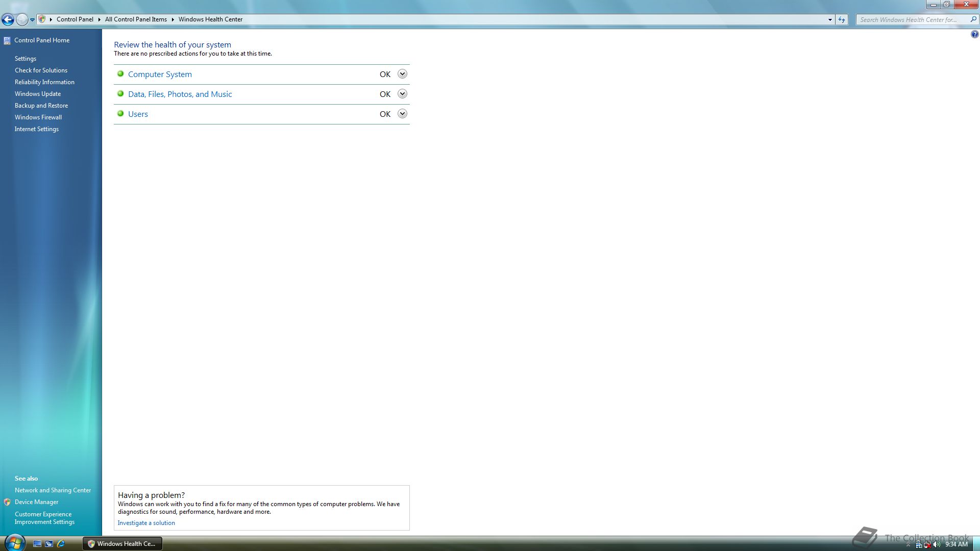
Task: Open Internet Settings link
Action: 37,129
